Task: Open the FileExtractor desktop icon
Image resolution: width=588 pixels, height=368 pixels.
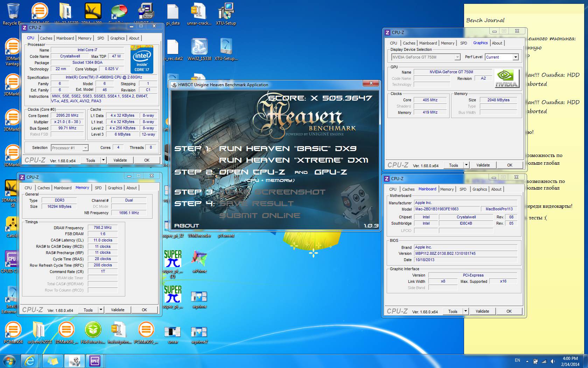Action: tap(93, 332)
